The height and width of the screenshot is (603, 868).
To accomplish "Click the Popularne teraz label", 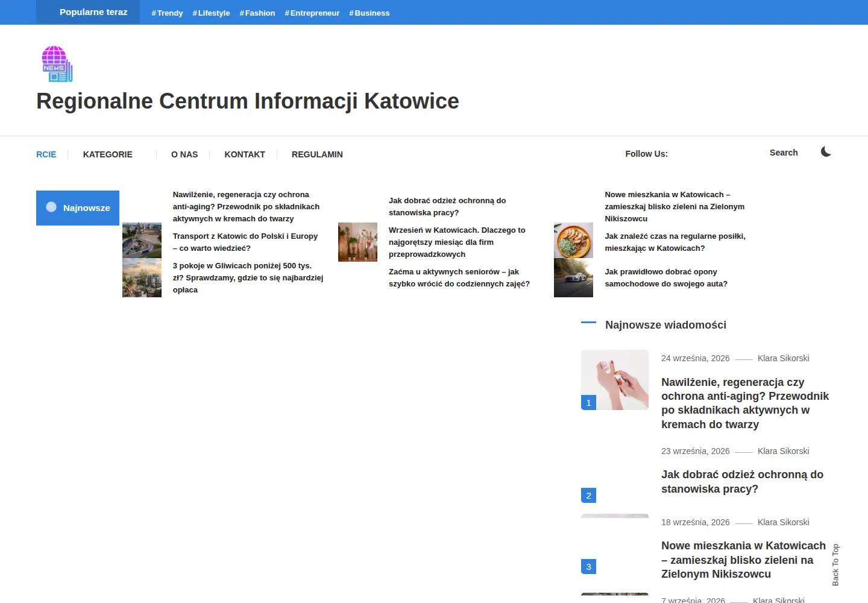I will click(88, 12).
